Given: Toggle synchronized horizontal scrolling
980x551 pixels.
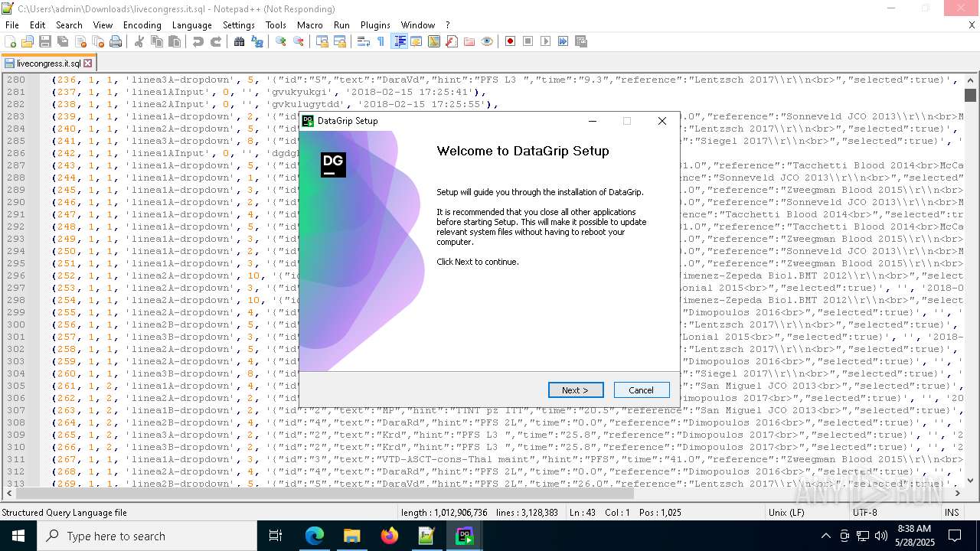Looking at the screenshot, I should pyautogui.click(x=340, y=41).
